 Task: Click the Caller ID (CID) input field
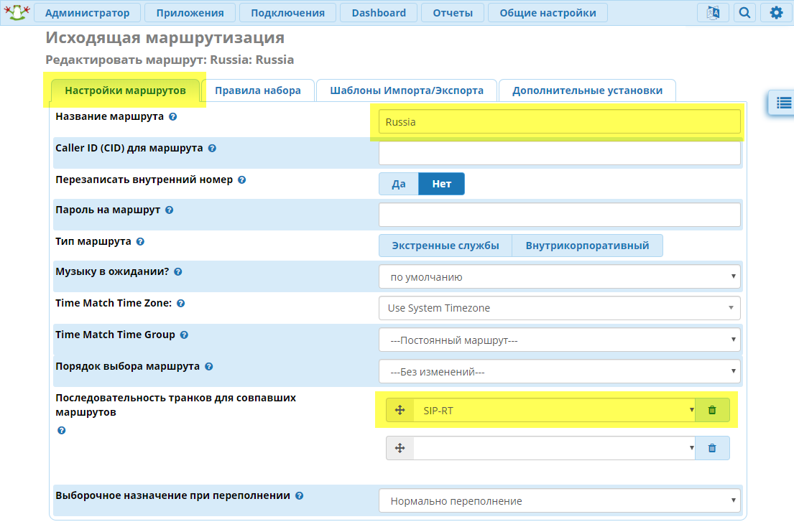pyautogui.click(x=560, y=153)
